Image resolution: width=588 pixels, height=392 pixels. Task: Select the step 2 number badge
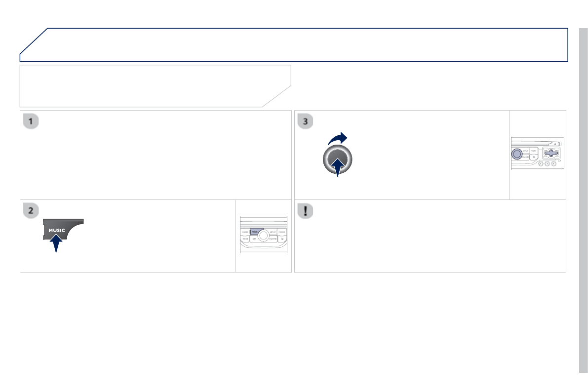(31, 210)
